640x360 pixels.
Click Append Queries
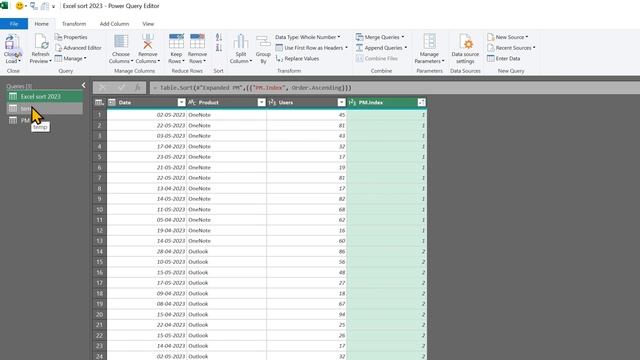coord(381,48)
